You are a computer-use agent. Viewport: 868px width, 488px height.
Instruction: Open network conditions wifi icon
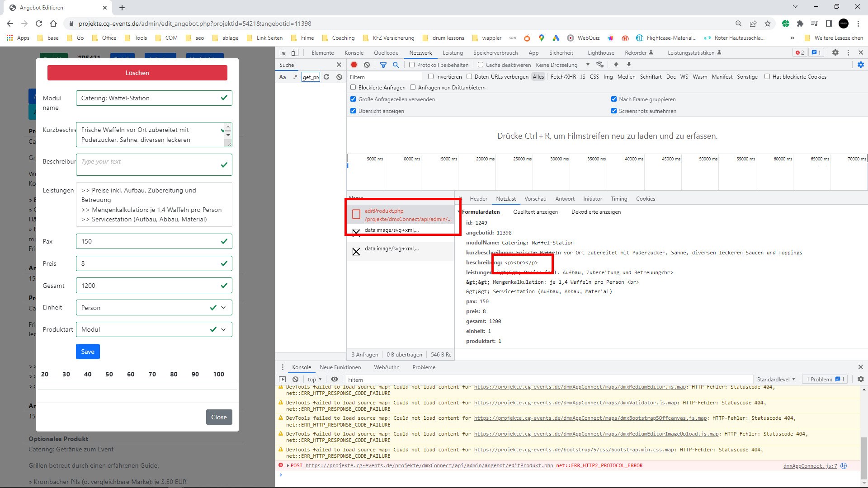pos(600,65)
